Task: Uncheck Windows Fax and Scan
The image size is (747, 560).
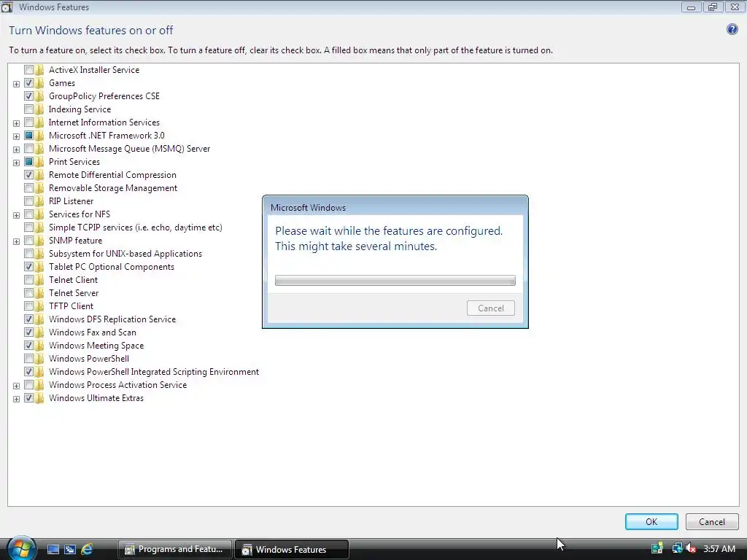Action: (28, 332)
